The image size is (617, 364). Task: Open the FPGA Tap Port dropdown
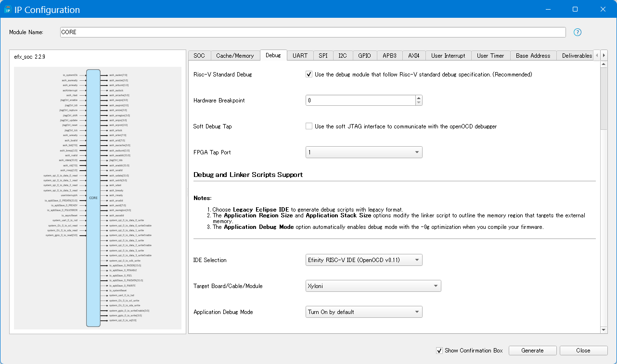[x=364, y=152]
